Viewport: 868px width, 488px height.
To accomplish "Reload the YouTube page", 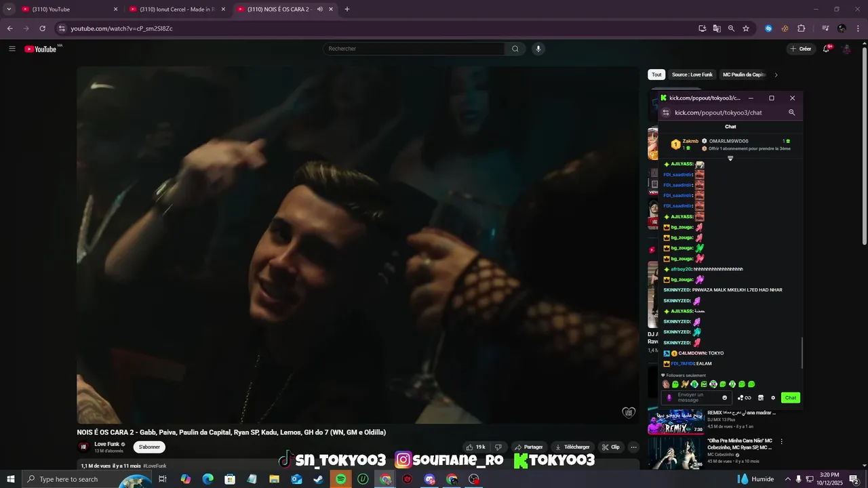I will point(42,28).
